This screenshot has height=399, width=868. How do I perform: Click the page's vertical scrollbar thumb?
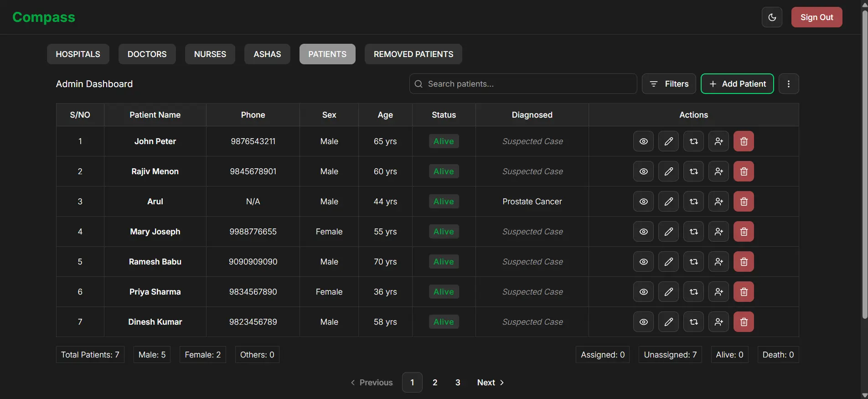[864, 164]
